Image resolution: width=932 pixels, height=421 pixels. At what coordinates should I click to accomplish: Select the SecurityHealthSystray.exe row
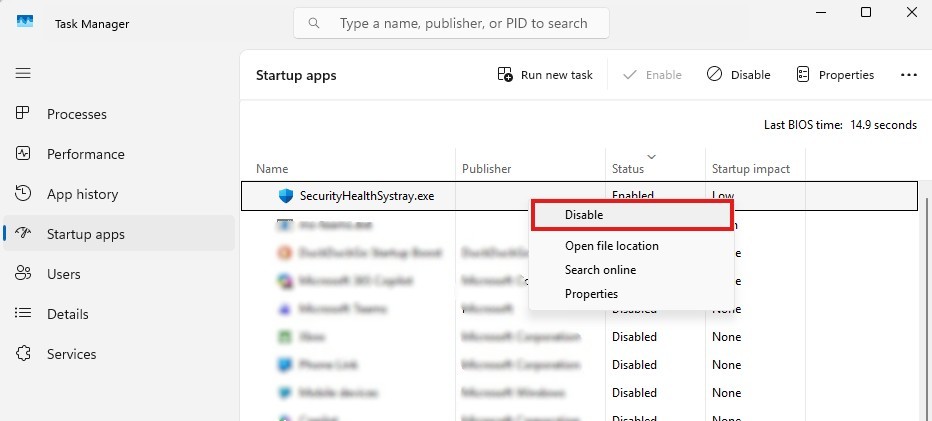[580, 196]
